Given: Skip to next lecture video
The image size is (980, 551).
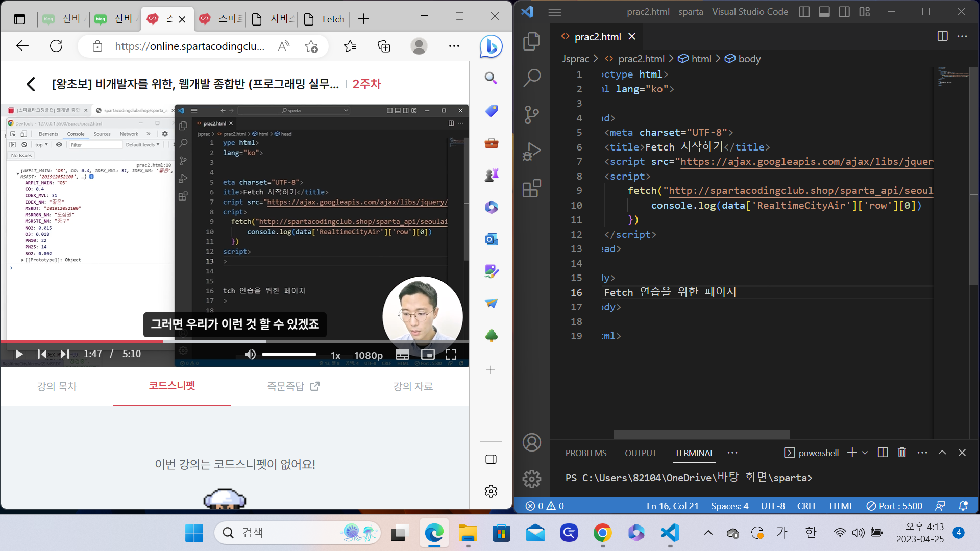Looking at the screenshot, I should coord(65,354).
